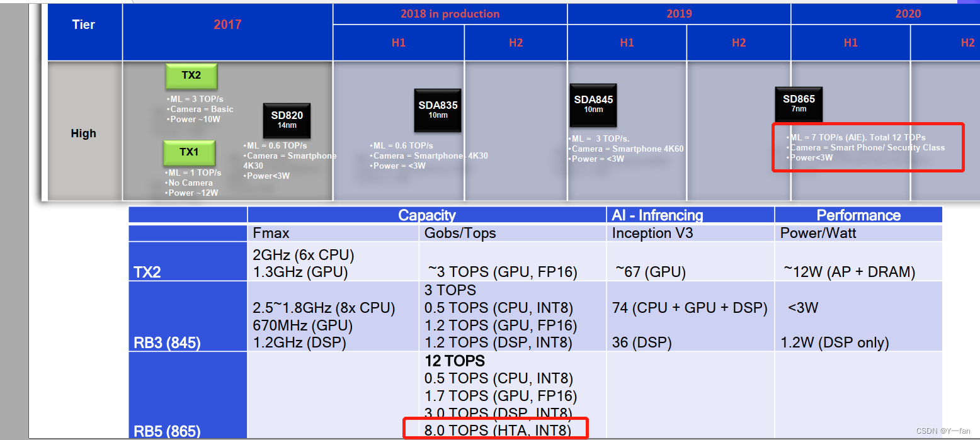Click the High tier row label
The width and height of the screenshot is (980, 440).
[84, 133]
